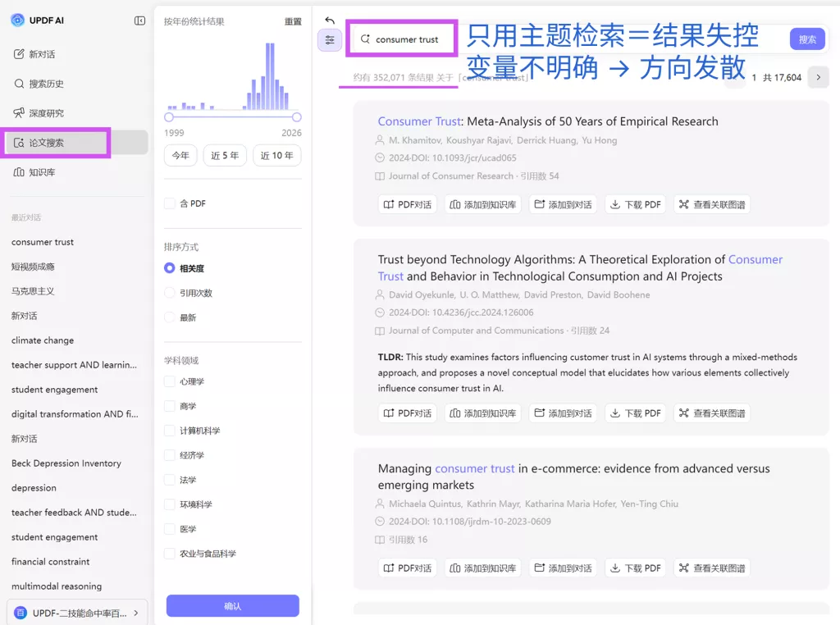Image resolution: width=840 pixels, height=625 pixels.
Task: Open 新对话 from the sidebar
Action: [x=41, y=54]
